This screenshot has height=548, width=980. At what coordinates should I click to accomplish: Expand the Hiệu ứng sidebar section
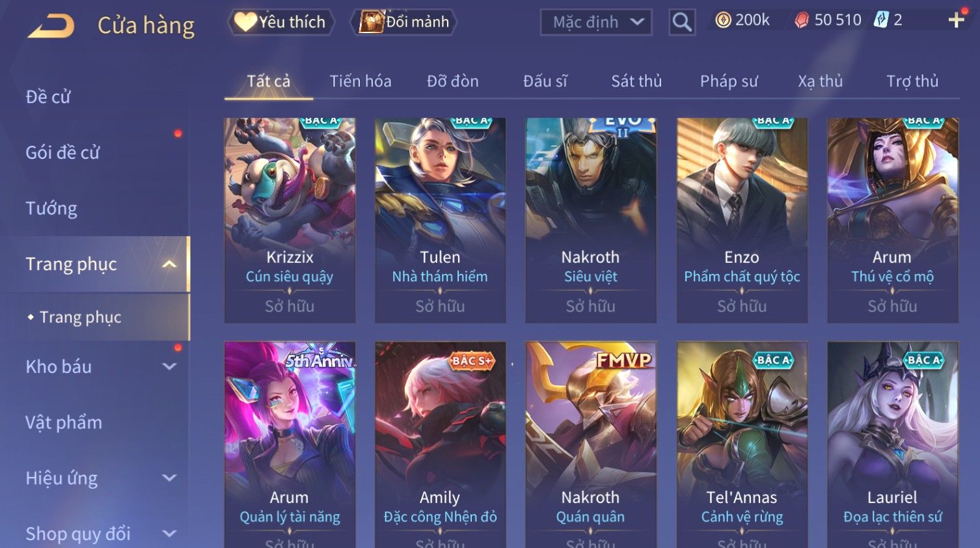coord(169,478)
